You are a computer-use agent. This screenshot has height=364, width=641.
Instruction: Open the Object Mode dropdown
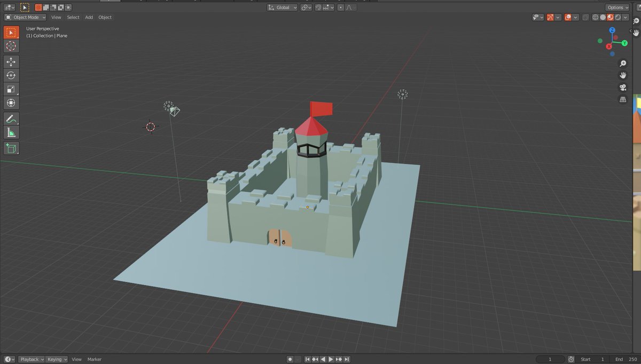24,17
